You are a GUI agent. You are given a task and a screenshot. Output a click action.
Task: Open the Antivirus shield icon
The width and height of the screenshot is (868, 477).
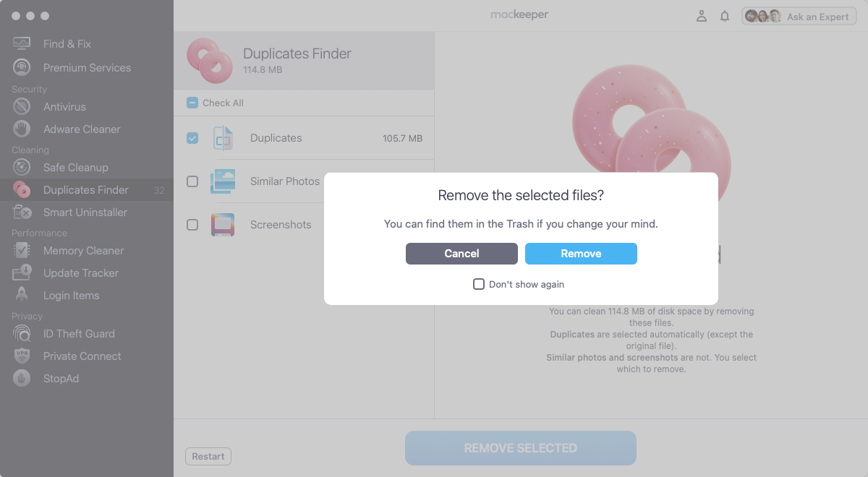(22, 106)
